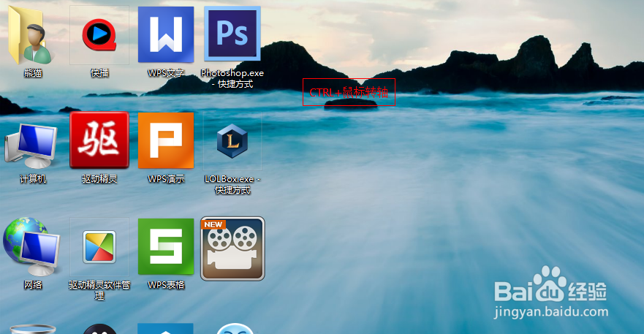The height and width of the screenshot is (334, 644).
Task: Select the LOLBox.exe shortcut icon
Action: tap(232, 142)
